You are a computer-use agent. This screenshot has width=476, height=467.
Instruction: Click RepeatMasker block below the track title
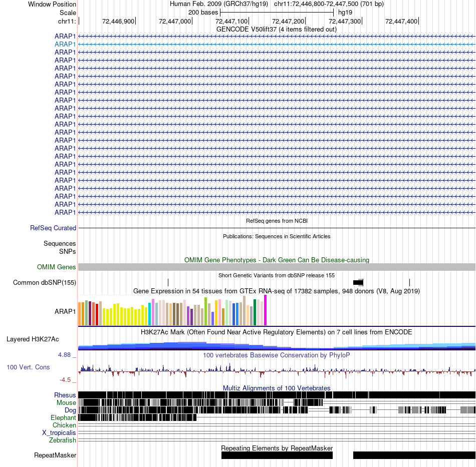click(x=277, y=455)
